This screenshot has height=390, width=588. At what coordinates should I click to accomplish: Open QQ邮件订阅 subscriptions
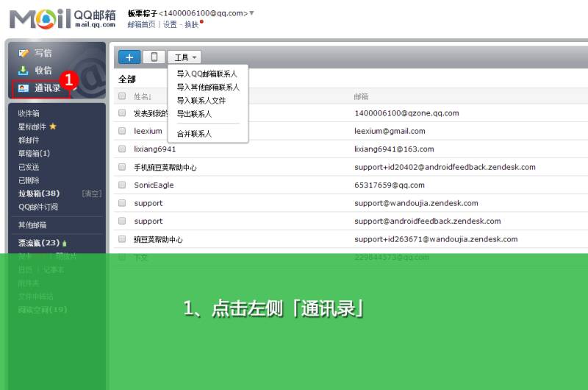point(38,207)
